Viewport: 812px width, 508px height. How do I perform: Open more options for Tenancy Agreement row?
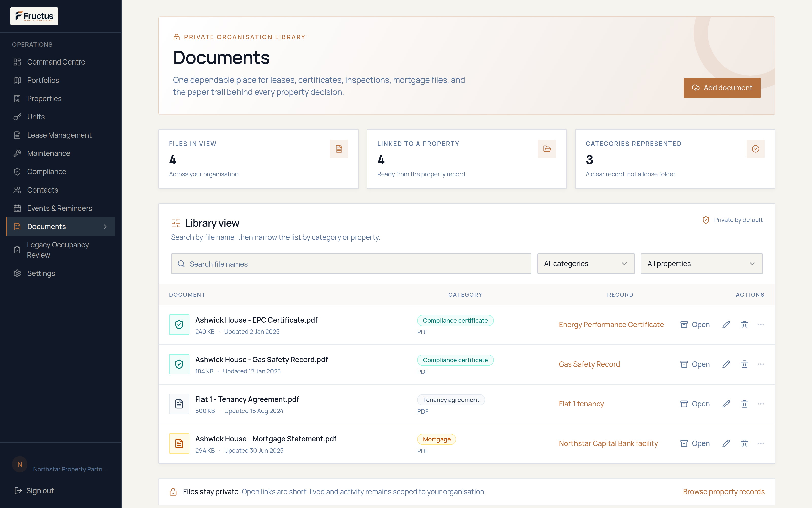pyautogui.click(x=761, y=404)
